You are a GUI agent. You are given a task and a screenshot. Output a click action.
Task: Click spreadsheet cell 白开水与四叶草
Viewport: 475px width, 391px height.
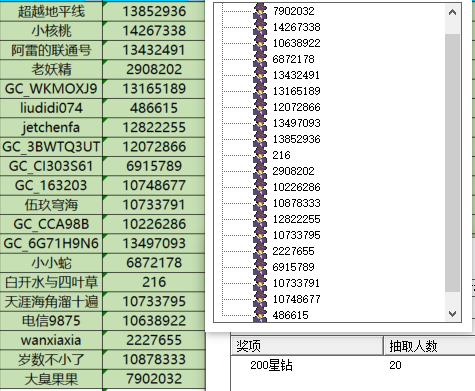51,282
